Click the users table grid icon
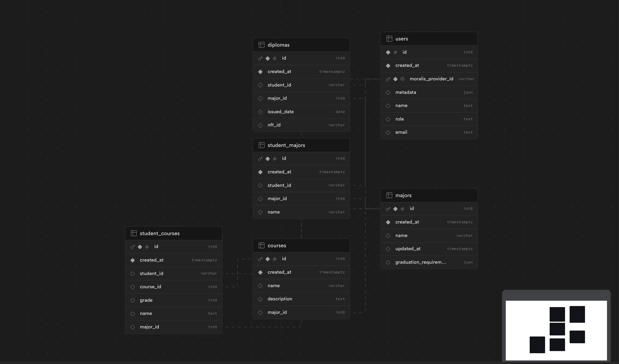This screenshot has height=364, width=619. (x=389, y=39)
